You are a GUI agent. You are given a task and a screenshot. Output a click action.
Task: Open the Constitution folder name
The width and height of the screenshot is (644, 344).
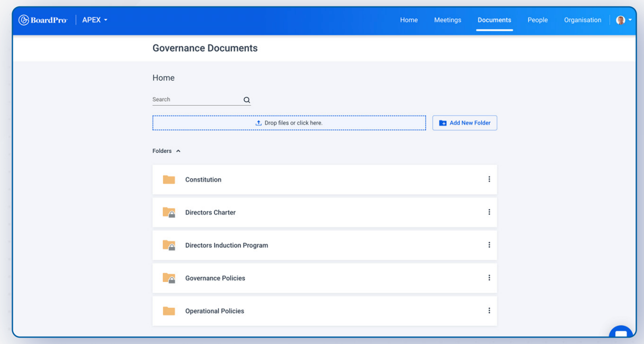(x=203, y=180)
